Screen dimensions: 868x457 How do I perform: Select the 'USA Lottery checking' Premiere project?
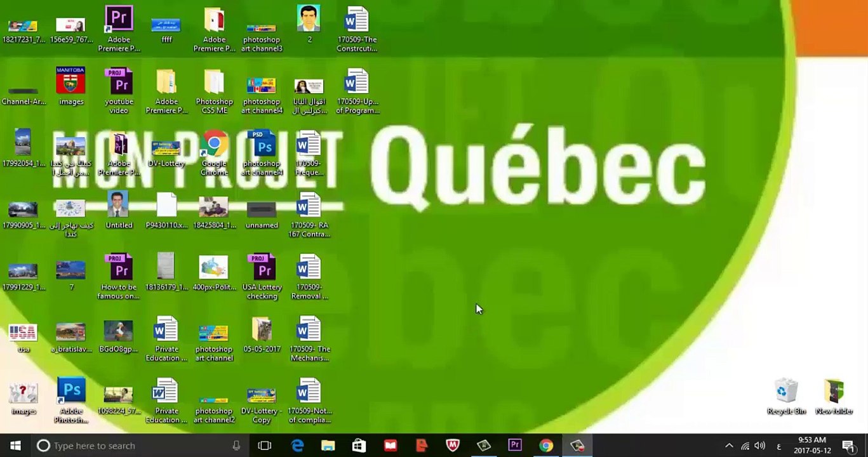click(262, 278)
